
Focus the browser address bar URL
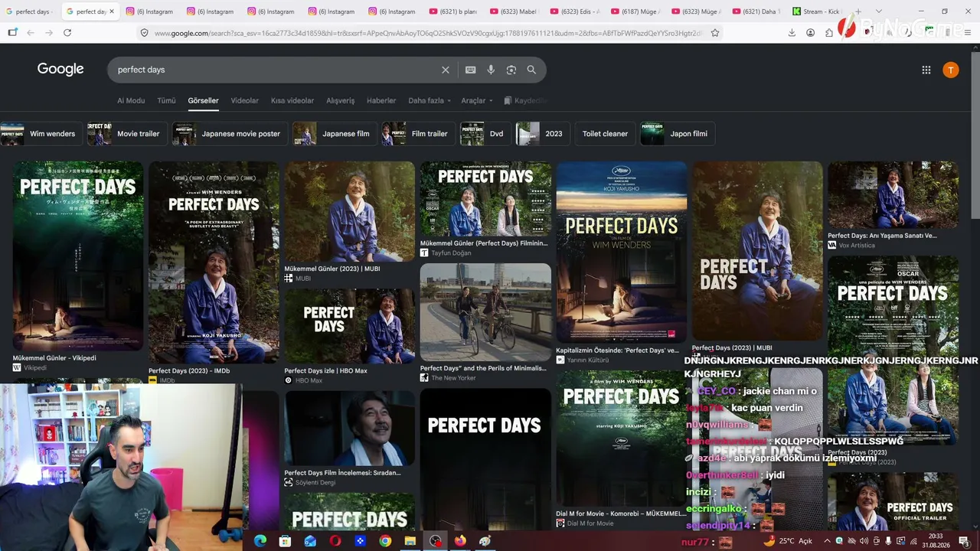427,33
